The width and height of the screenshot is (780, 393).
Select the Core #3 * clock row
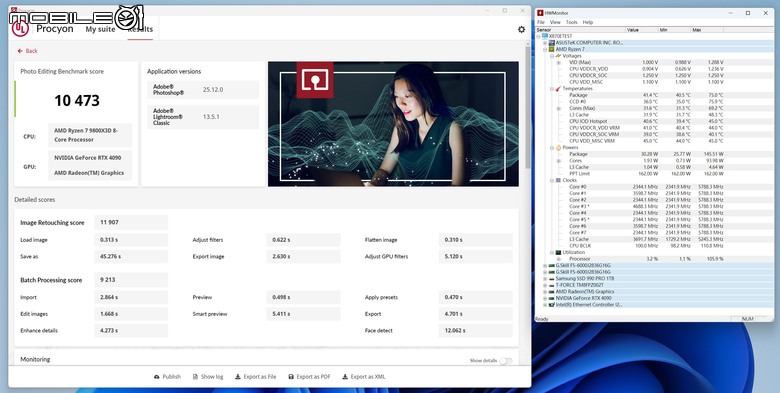coord(655,206)
